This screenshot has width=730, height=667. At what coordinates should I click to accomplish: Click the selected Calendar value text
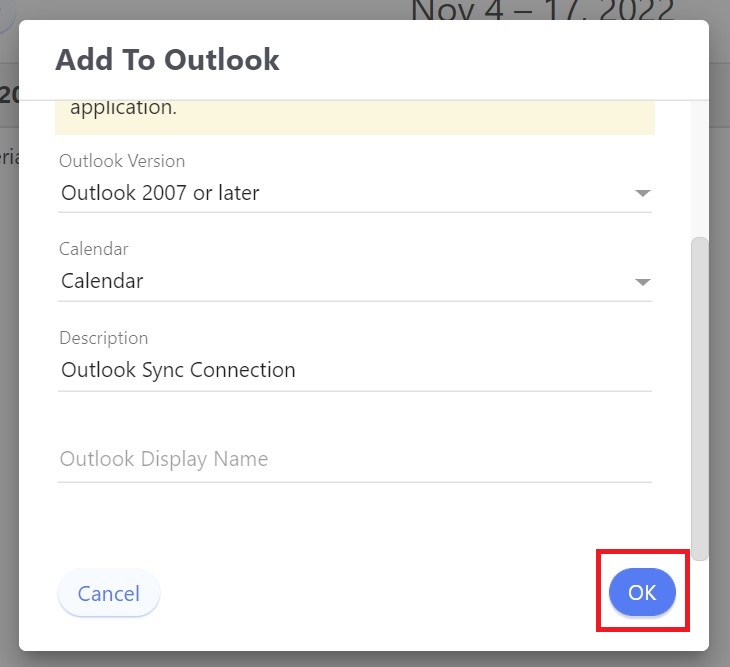(x=102, y=281)
